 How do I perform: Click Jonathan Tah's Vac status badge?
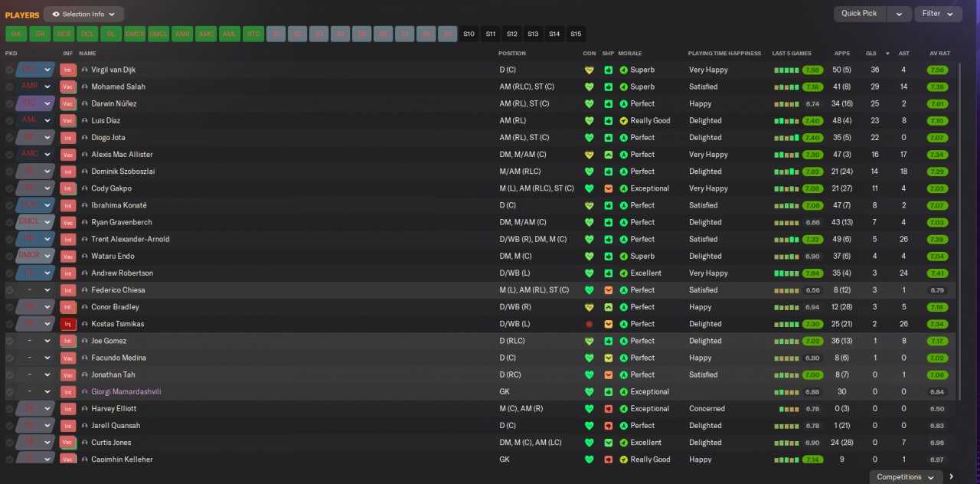coord(68,375)
